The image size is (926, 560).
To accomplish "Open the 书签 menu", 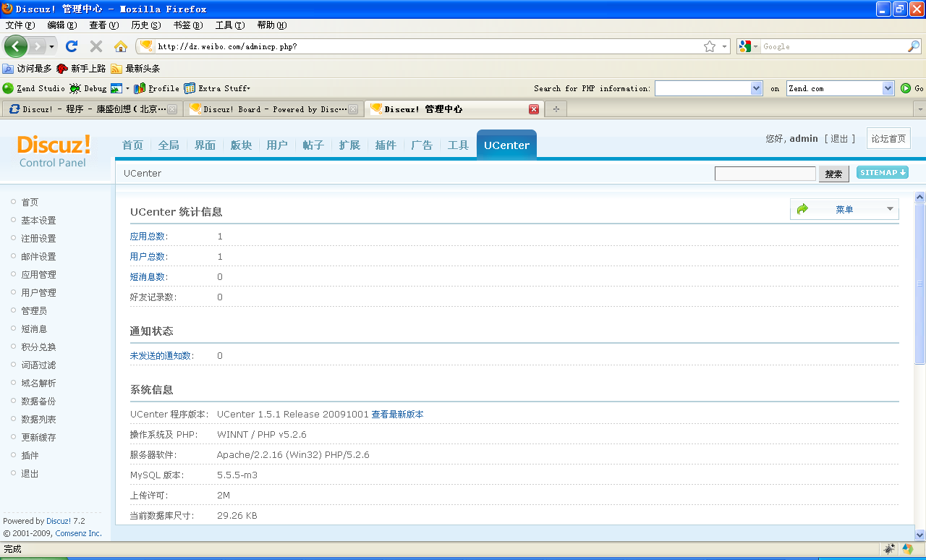I will pyautogui.click(x=188, y=25).
